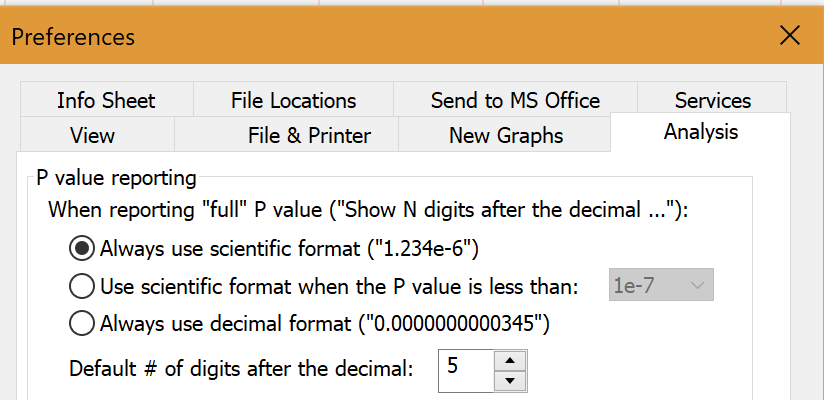Switch to the View tab

(x=92, y=135)
